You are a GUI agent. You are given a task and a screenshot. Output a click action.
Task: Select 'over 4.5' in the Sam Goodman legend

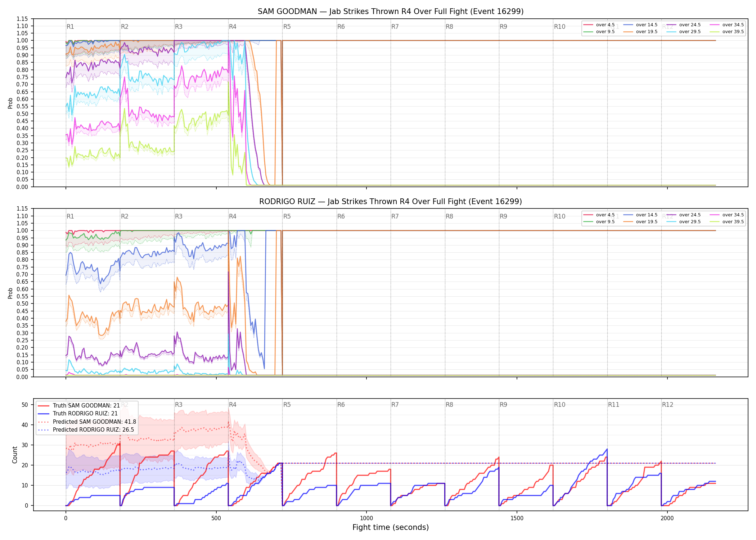599,25
